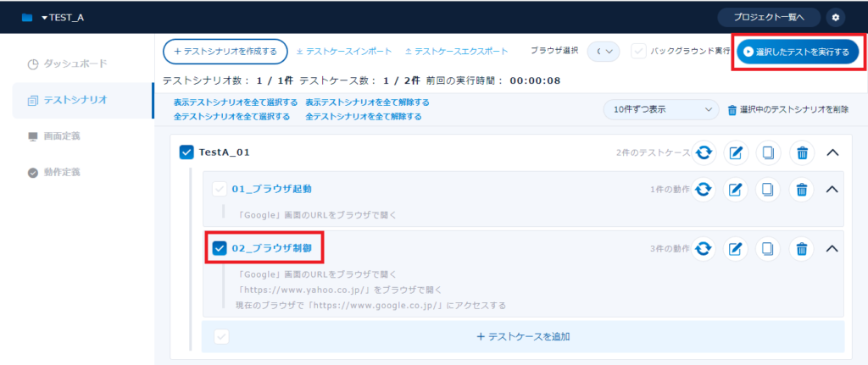The height and width of the screenshot is (365, 868).
Task: Click the 2件のテストケース count text
Action: (x=652, y=152)
